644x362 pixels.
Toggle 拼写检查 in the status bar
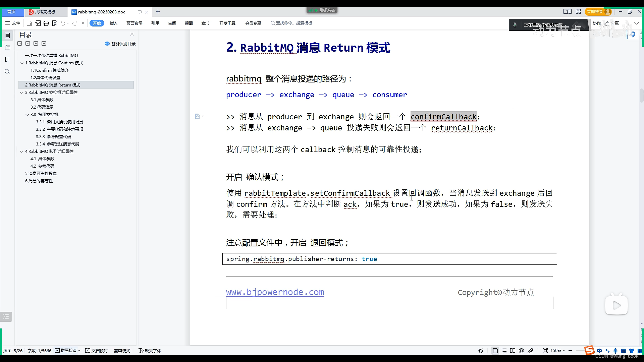[x=67, y=351]
